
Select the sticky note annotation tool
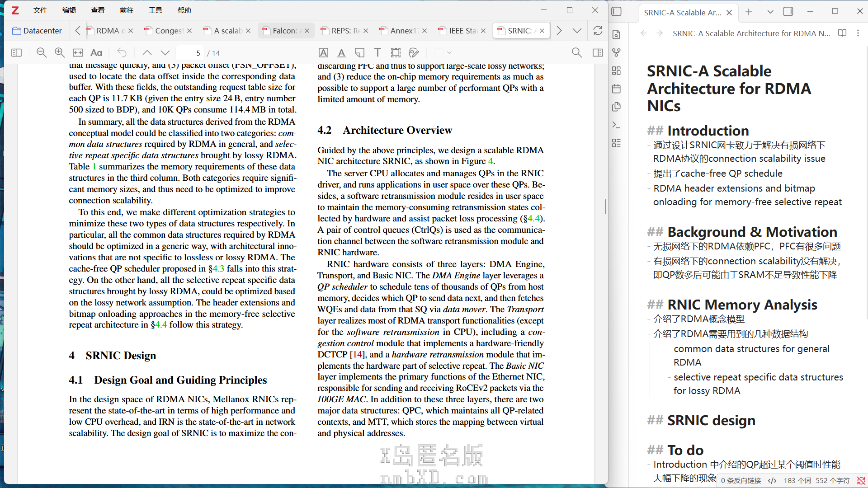coord(359,53)
